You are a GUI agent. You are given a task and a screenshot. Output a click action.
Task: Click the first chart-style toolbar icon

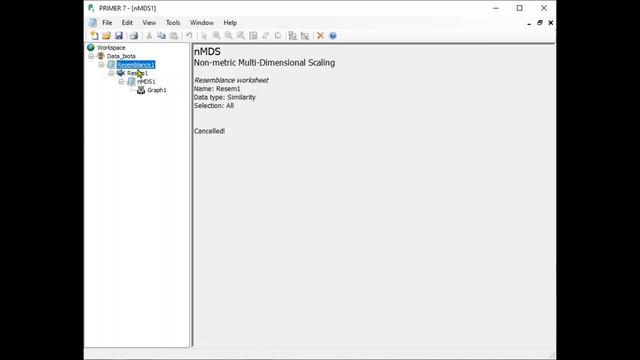coord(293,36)
